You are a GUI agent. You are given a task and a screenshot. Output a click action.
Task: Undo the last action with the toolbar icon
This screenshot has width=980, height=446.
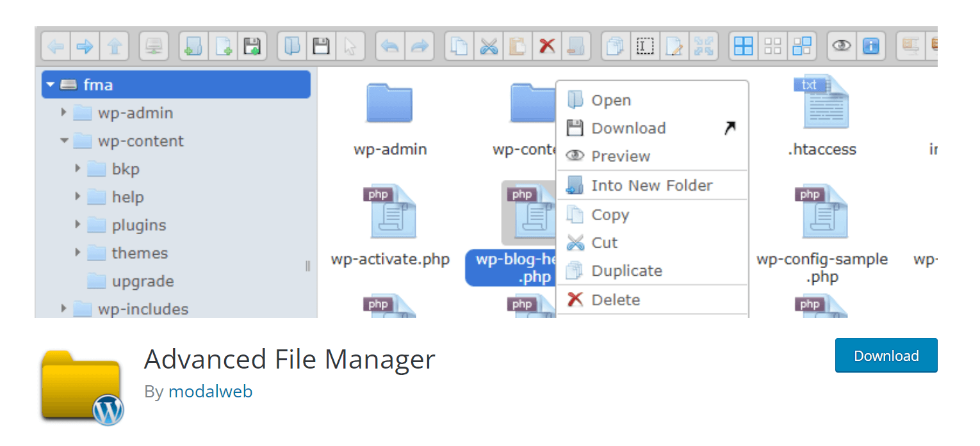[x=390, y=46]
